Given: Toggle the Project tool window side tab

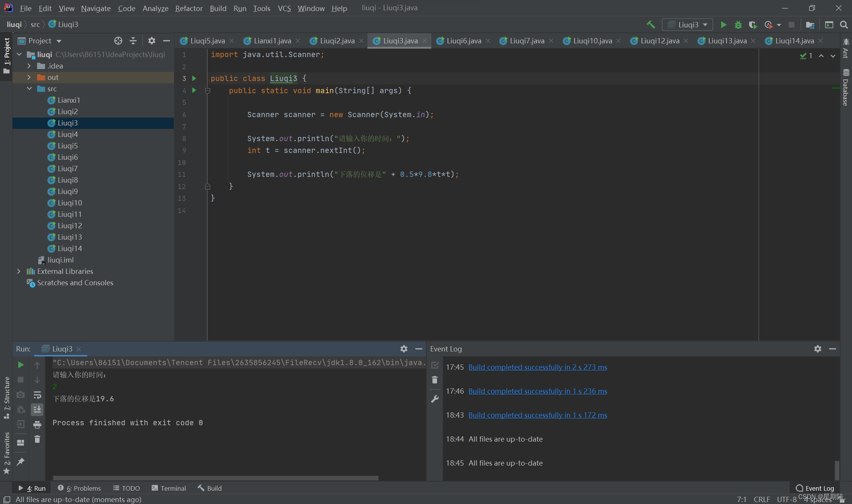Looking at the screenshot, I should coord(6,56).
